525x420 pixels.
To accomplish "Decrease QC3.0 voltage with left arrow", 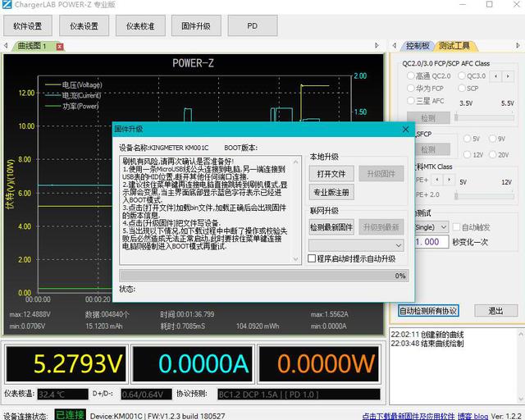I will (x=495, y=76).
